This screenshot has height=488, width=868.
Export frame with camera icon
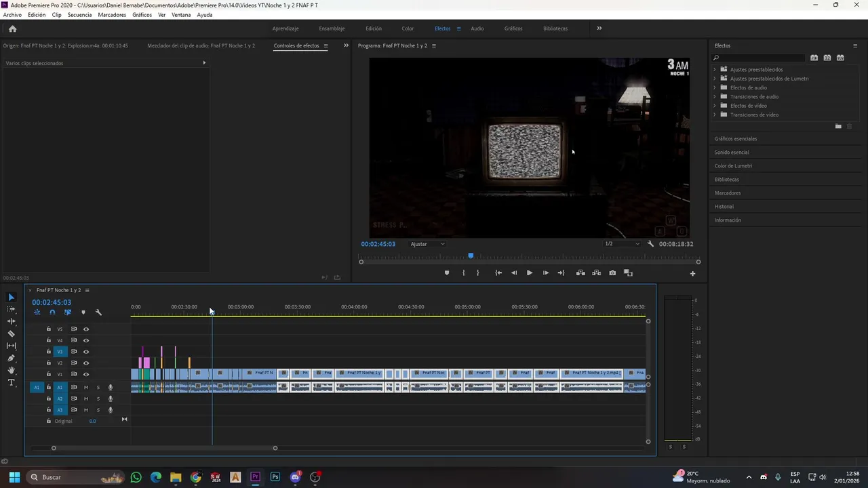tap(612, 273)
